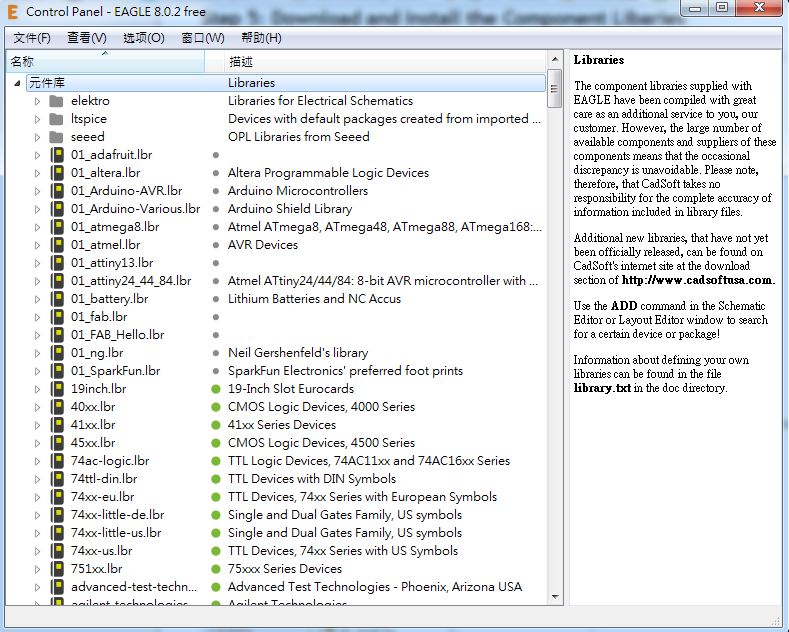This screenshot has width=789, height=632.
Task: Click description 'OPL Libraries from Seeed'
Action: [x=299, y=137]
